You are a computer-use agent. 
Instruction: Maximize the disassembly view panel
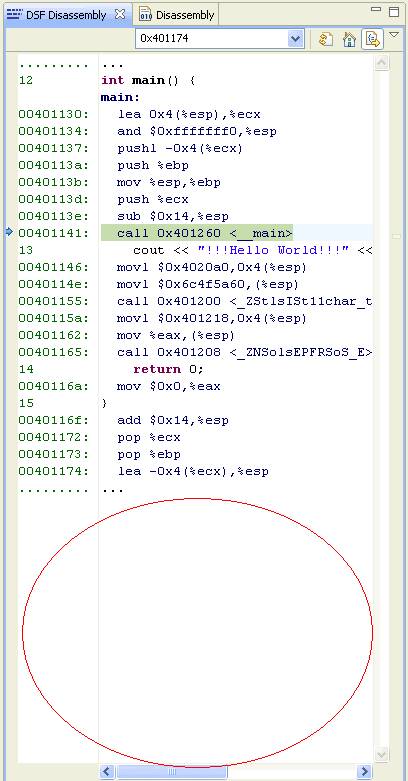[x=394, y=11]
